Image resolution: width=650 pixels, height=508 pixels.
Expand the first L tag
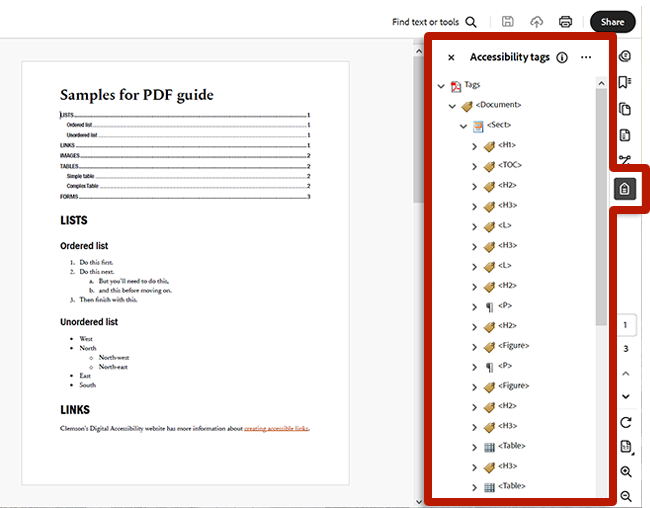(475, 227)
